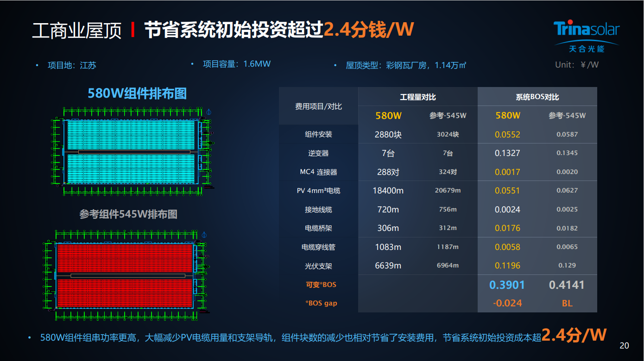Click the Unit: ¥/W label

577,65
